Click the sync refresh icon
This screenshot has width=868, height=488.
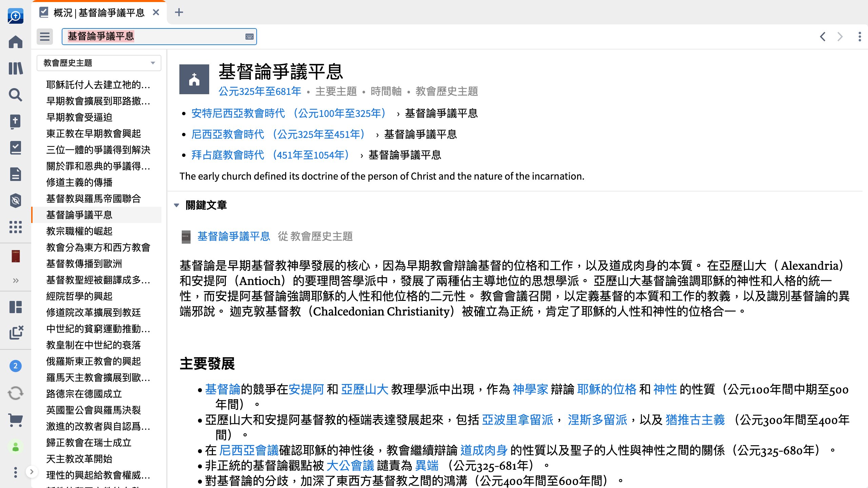click(16, 393)
